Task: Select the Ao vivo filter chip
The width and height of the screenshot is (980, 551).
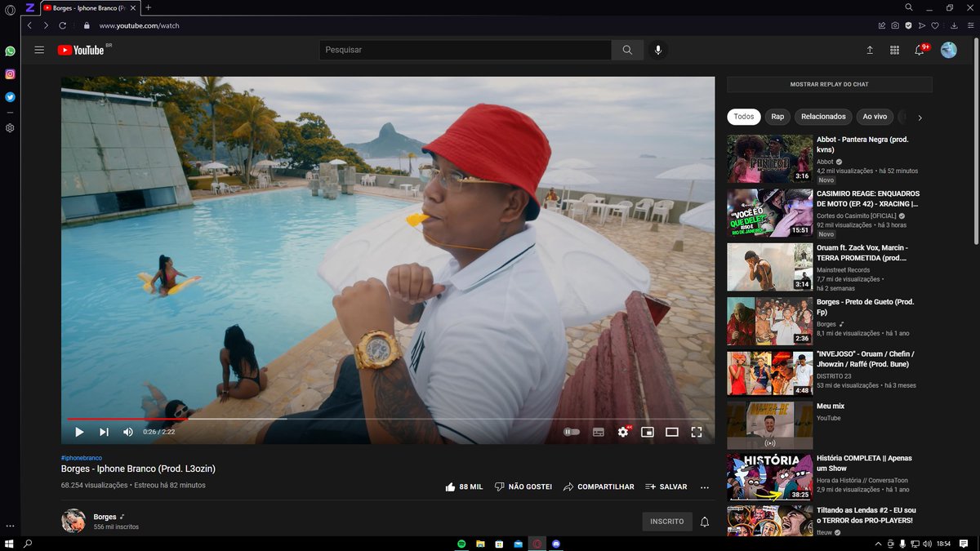Action: pos(875,117)
